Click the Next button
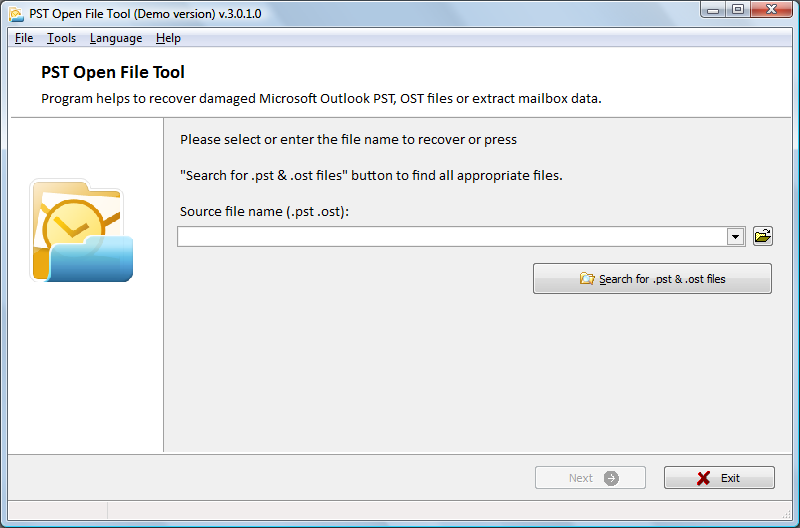This screenshot has width=800, height=528. tap(590, 478)
